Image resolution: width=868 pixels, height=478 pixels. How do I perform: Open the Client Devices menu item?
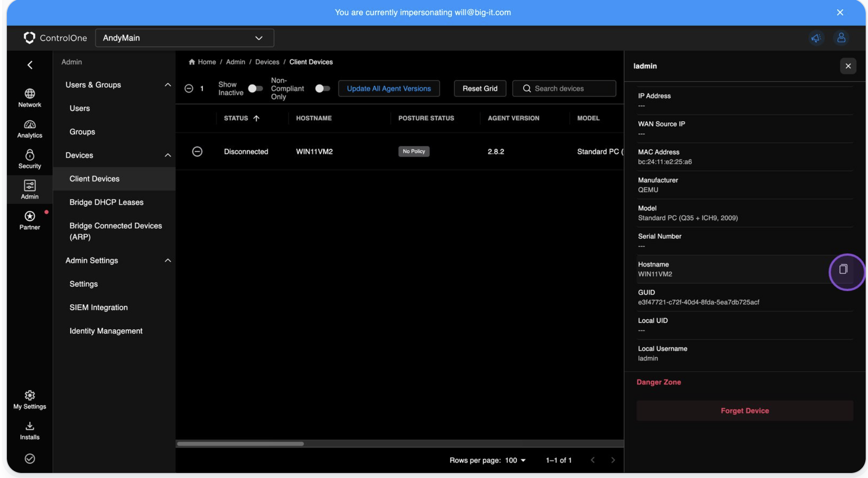click(94, 179)
